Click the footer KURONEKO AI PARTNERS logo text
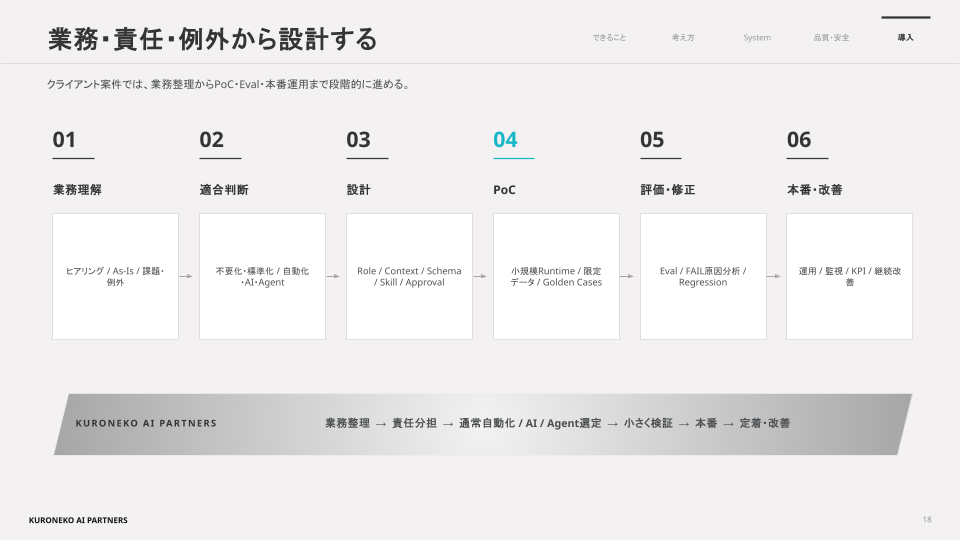 point(78,520)
